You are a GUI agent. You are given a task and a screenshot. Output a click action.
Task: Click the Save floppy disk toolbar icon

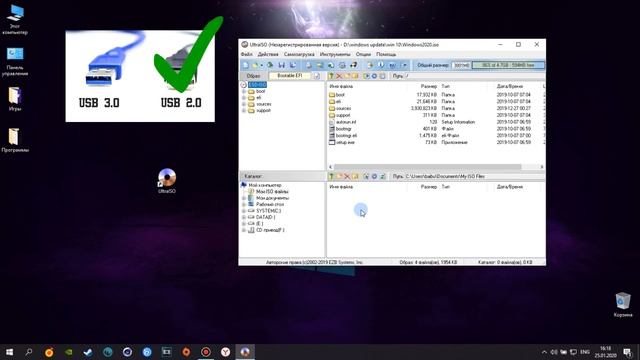coord(282,65)
